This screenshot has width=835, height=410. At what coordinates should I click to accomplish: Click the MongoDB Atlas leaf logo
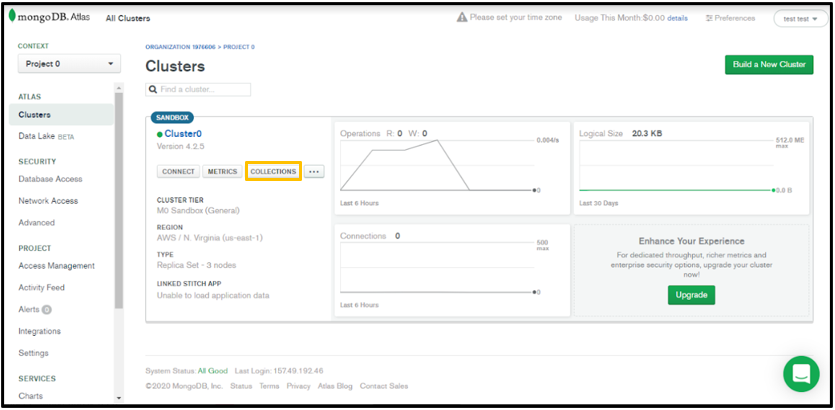(12, 18)
